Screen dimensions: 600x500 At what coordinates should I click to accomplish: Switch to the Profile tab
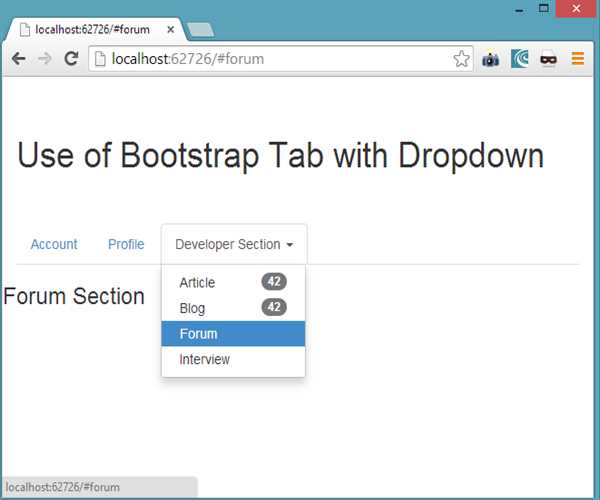point(126,244)
